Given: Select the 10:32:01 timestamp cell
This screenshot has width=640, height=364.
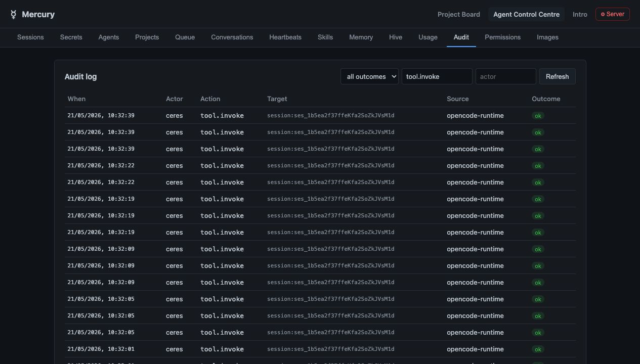Looking at the screenshot, I should 101,349.
